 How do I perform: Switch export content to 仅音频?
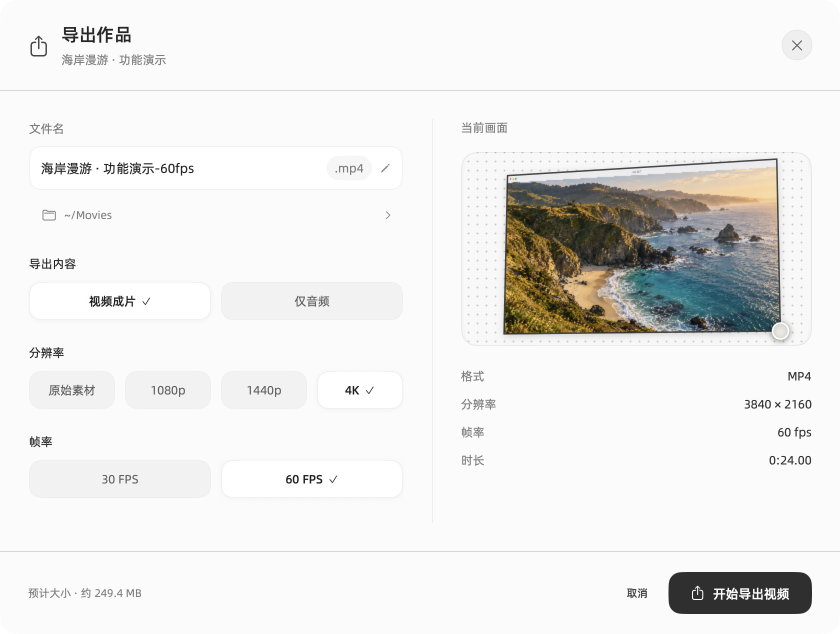click(312, 301)
